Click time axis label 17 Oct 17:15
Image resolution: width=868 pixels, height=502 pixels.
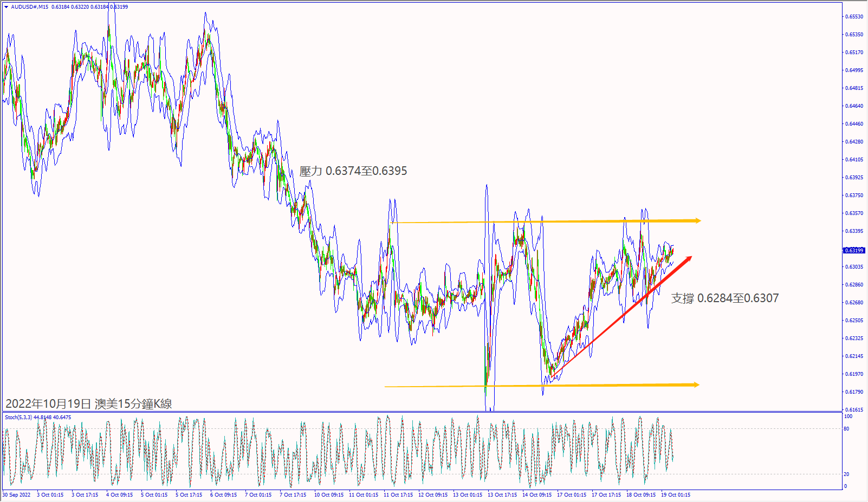[x=606, y=495]
